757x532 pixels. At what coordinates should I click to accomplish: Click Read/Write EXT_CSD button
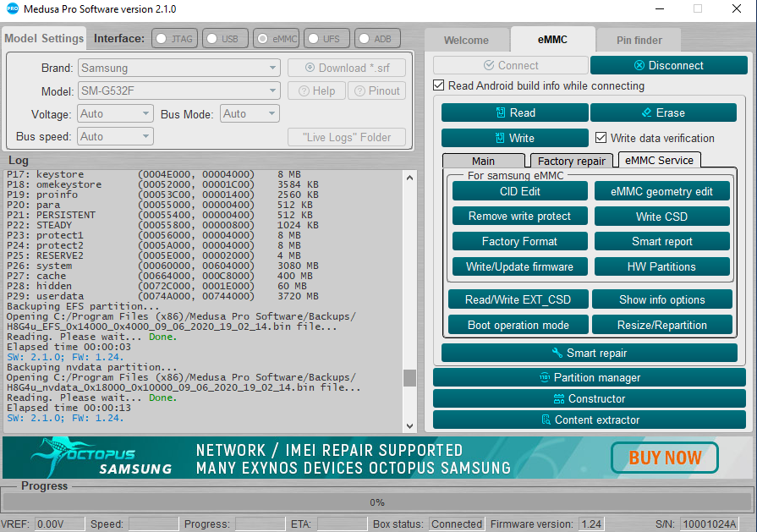(518, 299)
